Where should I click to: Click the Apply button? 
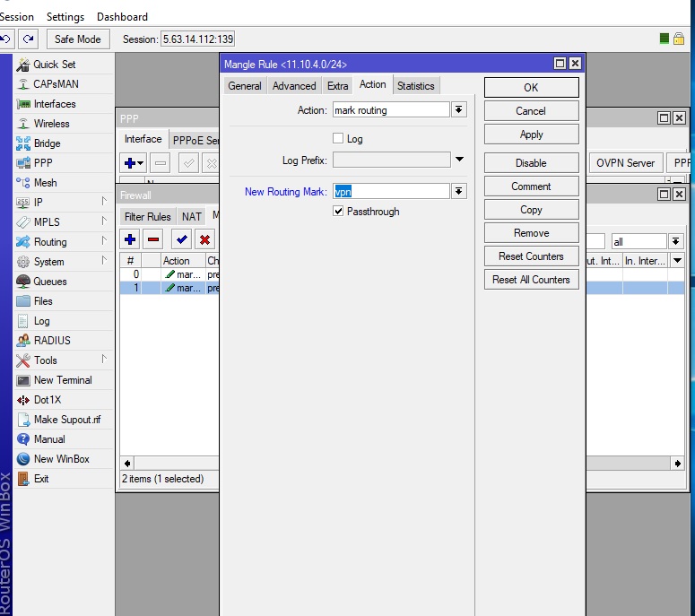[x=531, y=134]
